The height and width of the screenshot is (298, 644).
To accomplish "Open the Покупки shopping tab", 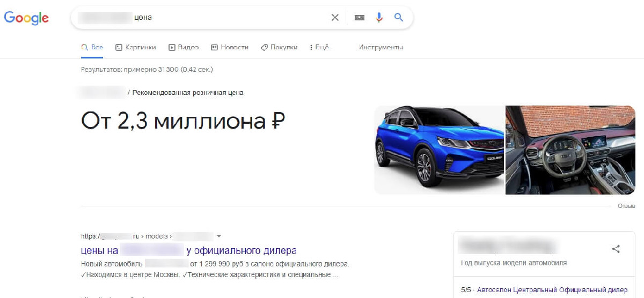I will coord(279,47).
